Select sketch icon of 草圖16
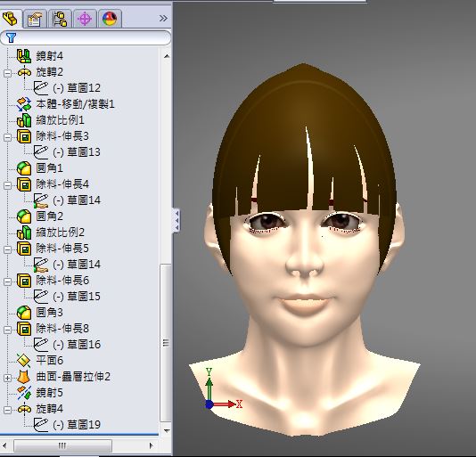Screen dimensions: 476x457 (41, 345)
